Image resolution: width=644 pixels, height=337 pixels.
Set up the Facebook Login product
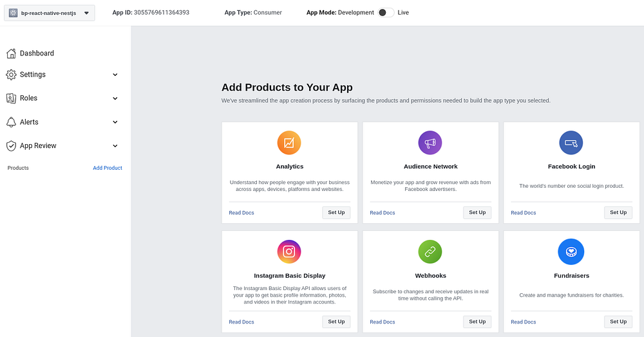[x=618, y=212]
